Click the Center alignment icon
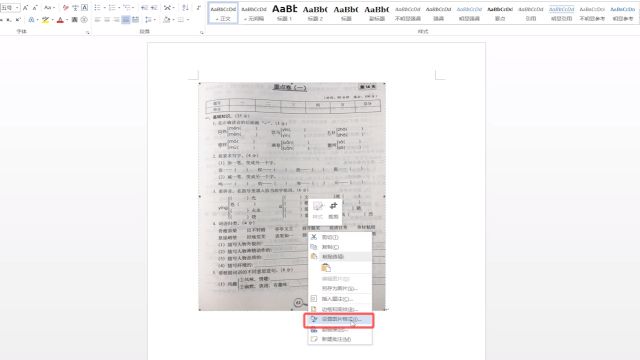The image size is (640, 360). click(x=107, y=20)
